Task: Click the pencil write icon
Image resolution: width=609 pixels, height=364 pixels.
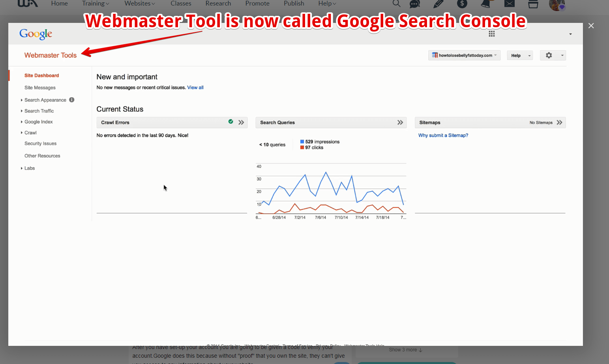Action: tap(438, 4)
